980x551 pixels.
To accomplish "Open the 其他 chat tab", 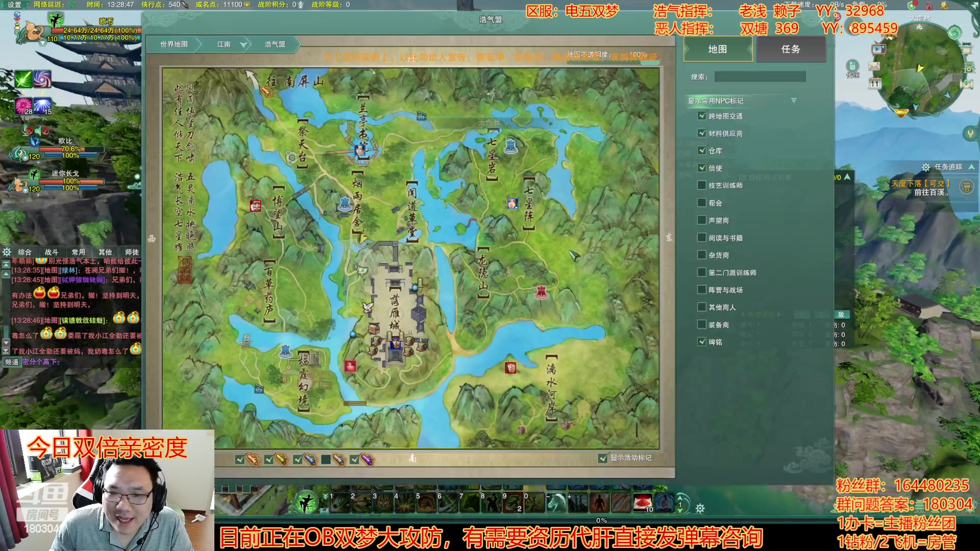I will point(105,252).
